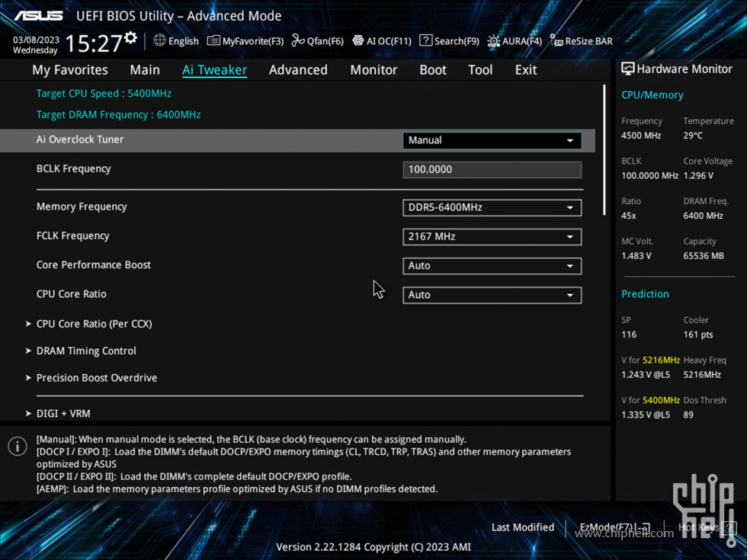Click the 15:27 clock time
Viewport: 747px width, 560px height.
[94, 44]
